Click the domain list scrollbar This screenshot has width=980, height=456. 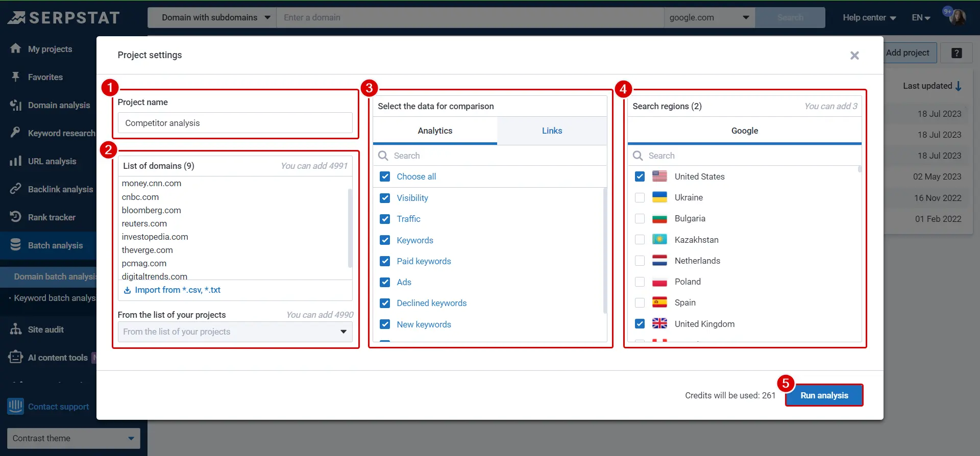point(350,227)
